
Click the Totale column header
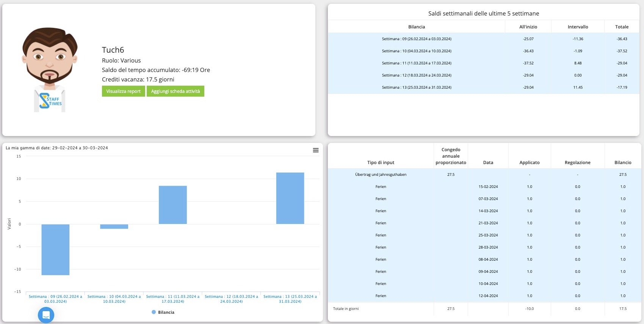pyautogui.click(x=622, y=27)
